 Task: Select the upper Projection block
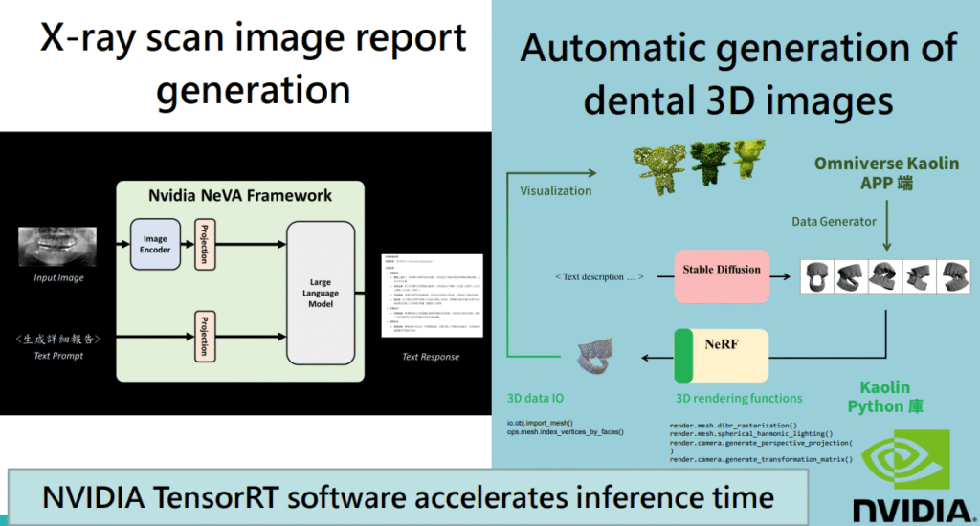(205, 244)
